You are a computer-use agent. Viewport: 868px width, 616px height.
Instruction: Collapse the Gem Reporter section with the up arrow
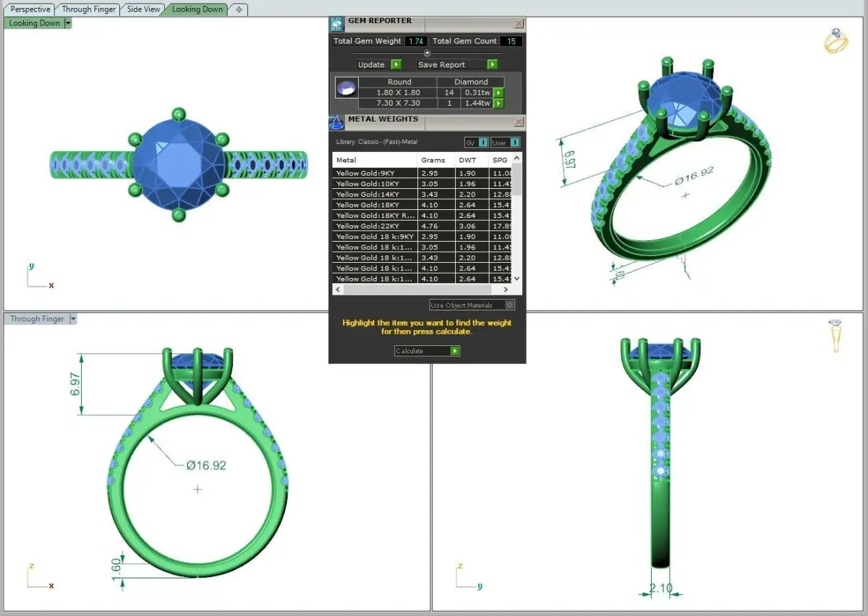click(x=427, y=53)
